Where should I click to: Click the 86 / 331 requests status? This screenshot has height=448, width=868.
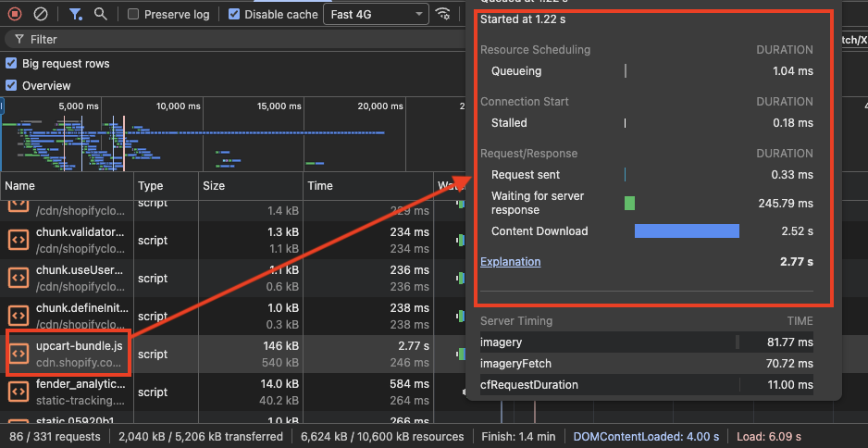pyautogui.click(x=55, y=437)
